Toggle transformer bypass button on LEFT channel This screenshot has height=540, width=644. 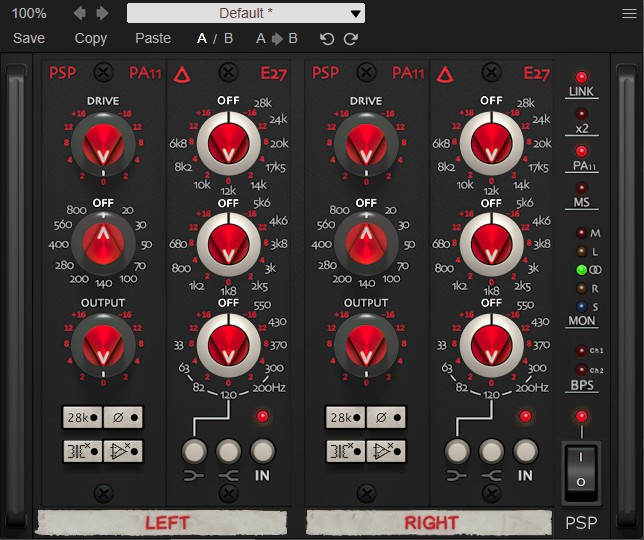tap(82, 451)
